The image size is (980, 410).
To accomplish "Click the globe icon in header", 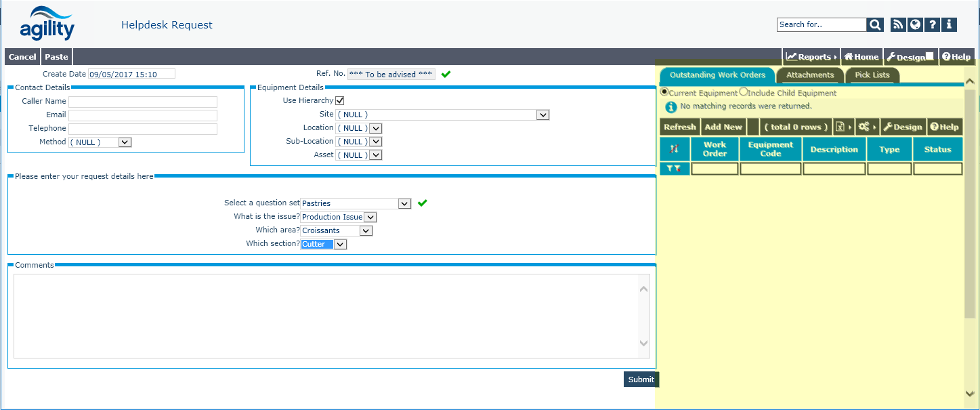I will click(916, 25).
